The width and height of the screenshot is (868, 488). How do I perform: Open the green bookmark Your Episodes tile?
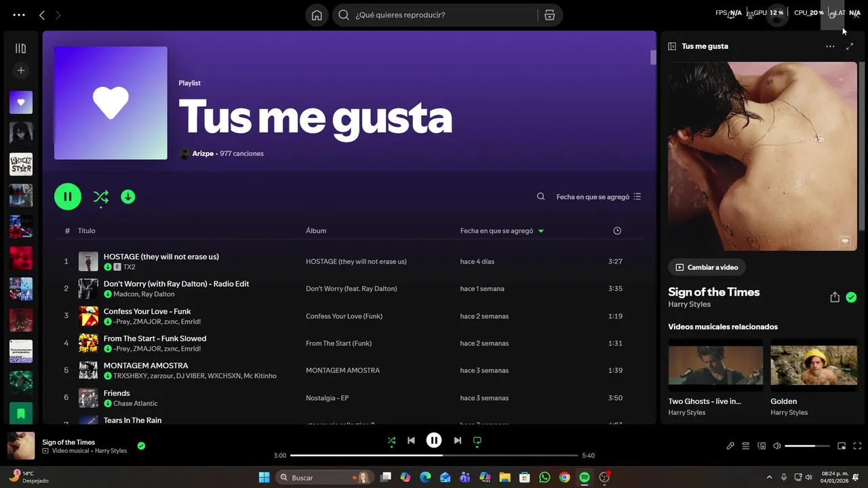coord(21,413)
